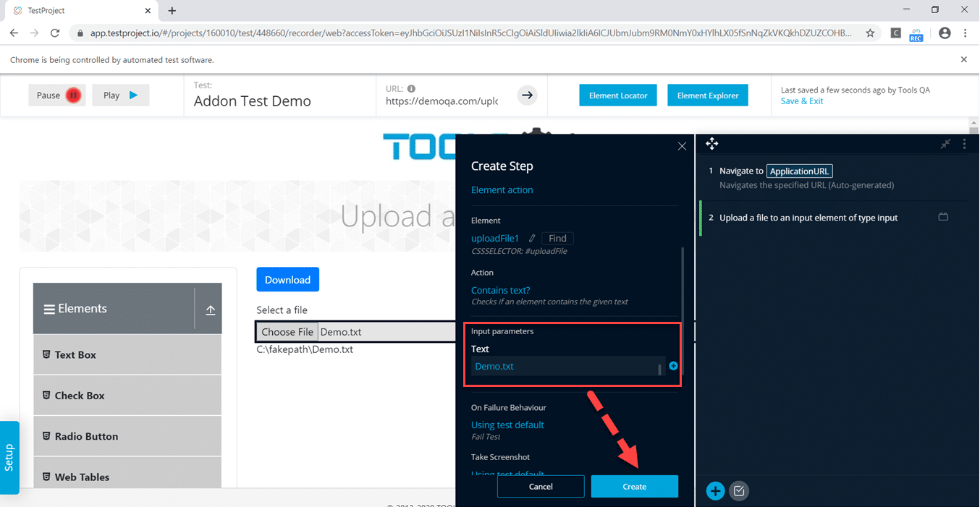The image size is (980, 507).
Task: Change On Failure Behaviour test default
Action: (507, 425)
